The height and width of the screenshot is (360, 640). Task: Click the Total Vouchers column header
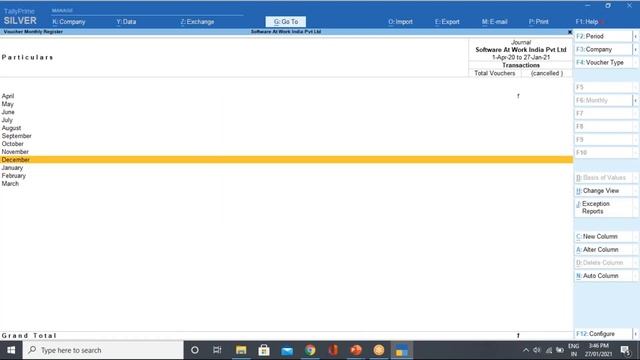coord(495,73)
